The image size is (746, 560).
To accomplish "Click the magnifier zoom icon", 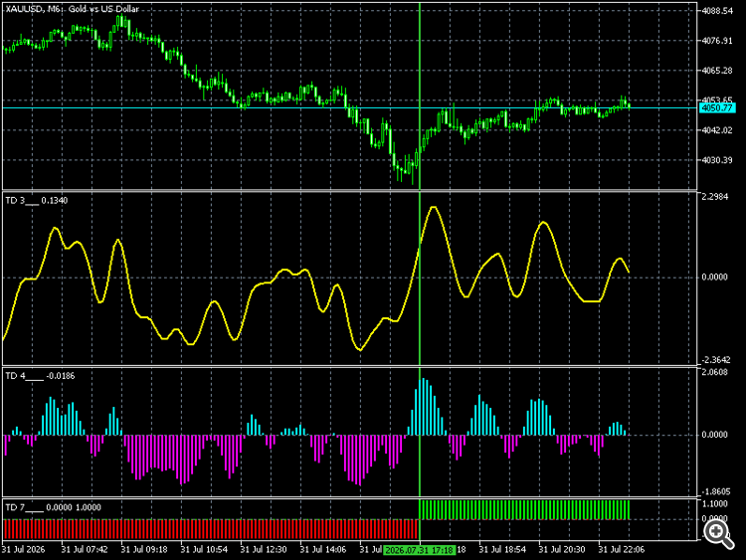I will (x=718, y=534).
